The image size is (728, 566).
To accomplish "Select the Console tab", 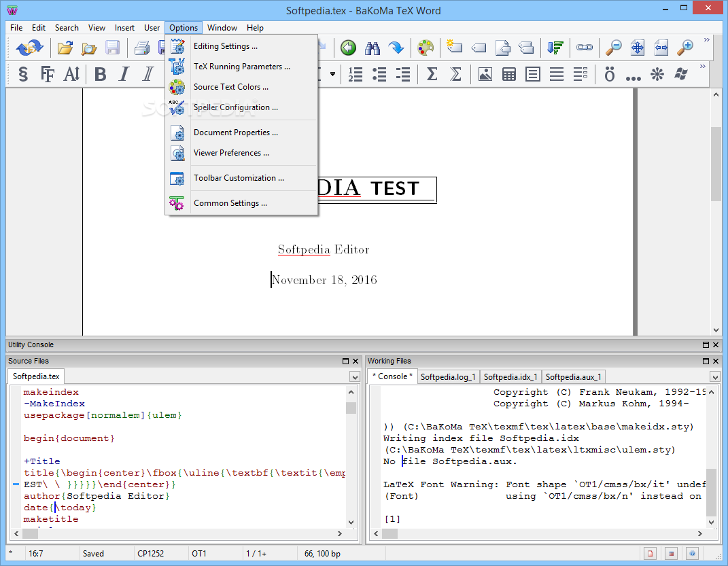I will click(392, 376).
